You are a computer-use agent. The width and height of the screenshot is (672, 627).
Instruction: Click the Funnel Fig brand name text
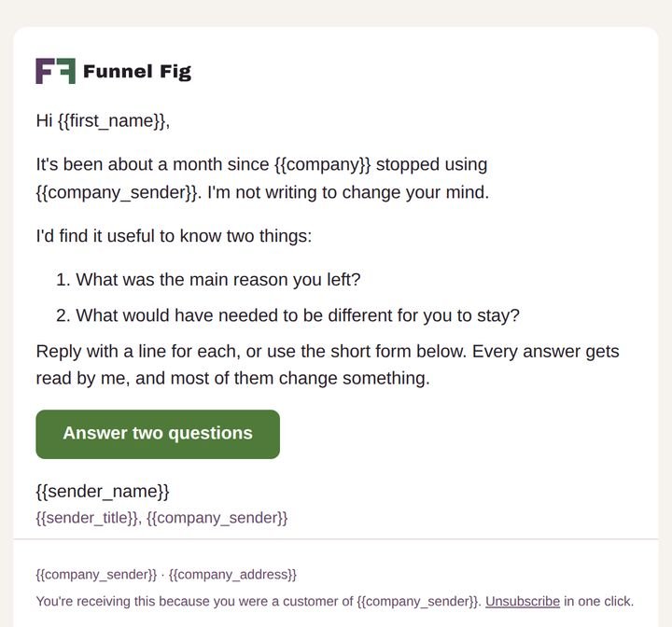click(137, 72)
